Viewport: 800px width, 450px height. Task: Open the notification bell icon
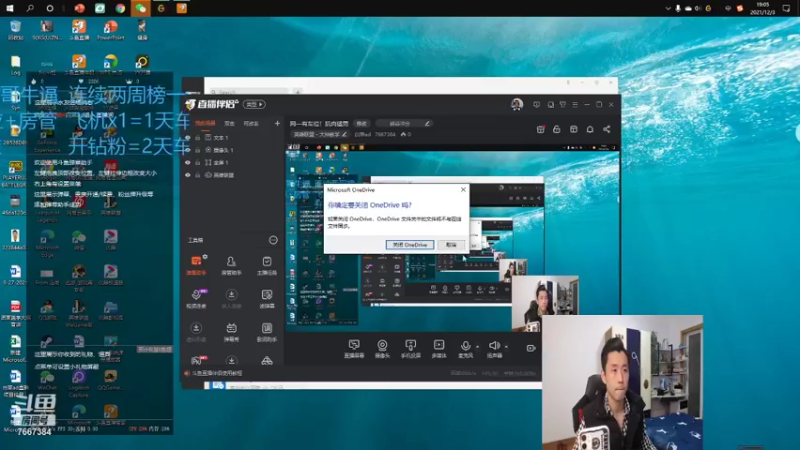[x=590, y=130]
